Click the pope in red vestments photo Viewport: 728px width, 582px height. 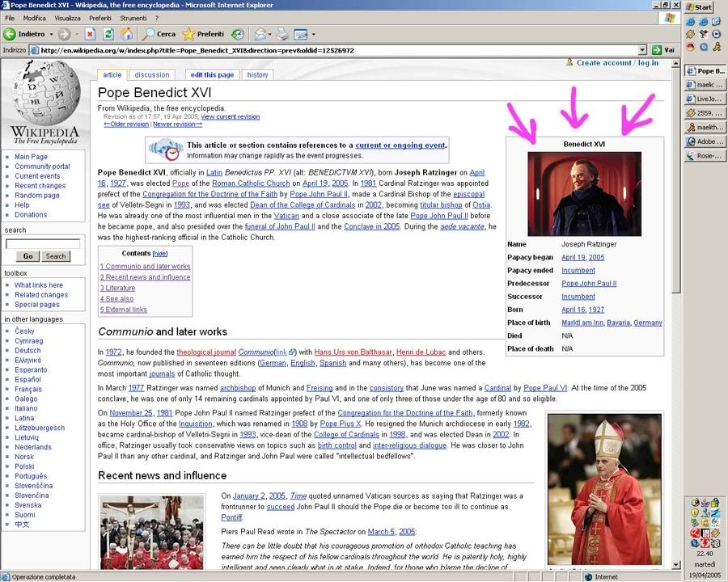(x=604, y=489)
